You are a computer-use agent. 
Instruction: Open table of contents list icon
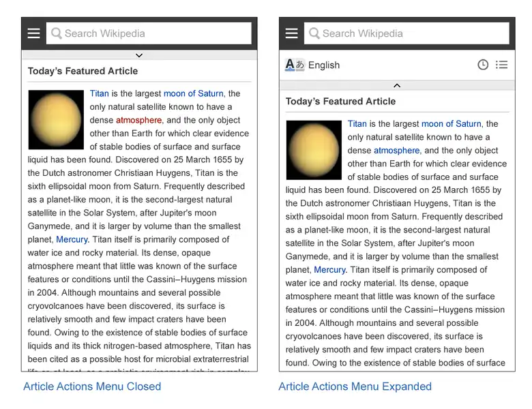501,65
